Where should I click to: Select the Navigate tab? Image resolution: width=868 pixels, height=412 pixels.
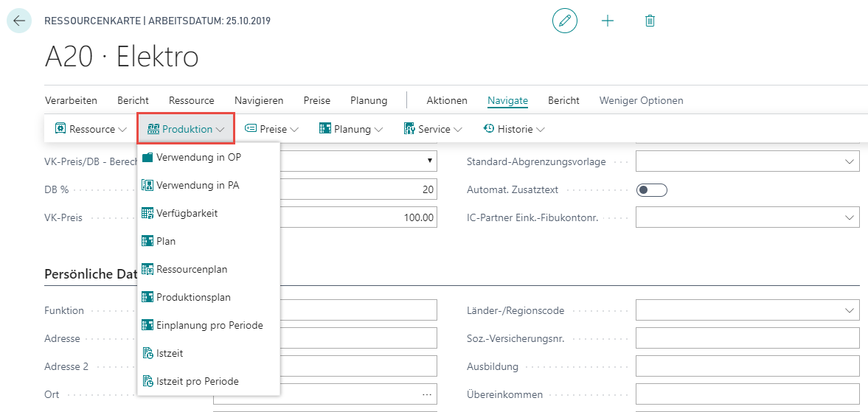507,101
